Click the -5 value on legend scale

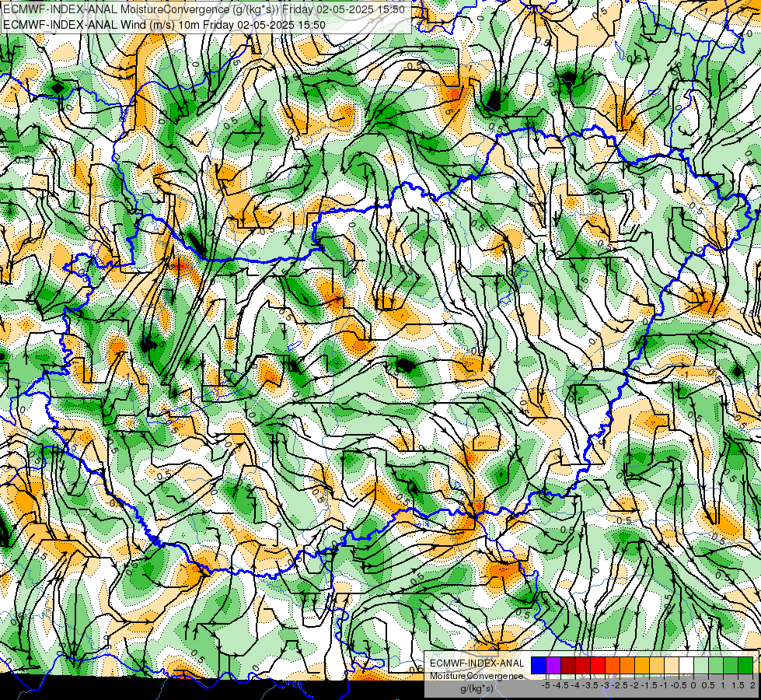pyautogui.click(x=546, y=685)
